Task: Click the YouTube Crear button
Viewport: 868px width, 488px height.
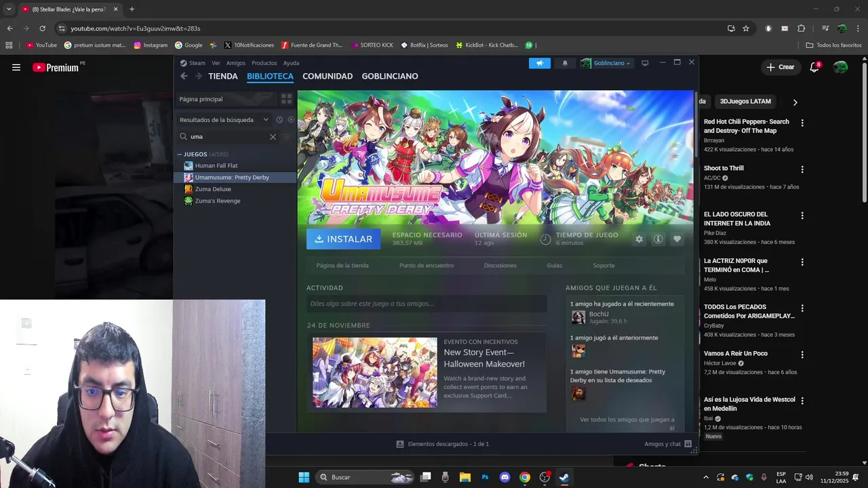Action: [x=780, y=67]
